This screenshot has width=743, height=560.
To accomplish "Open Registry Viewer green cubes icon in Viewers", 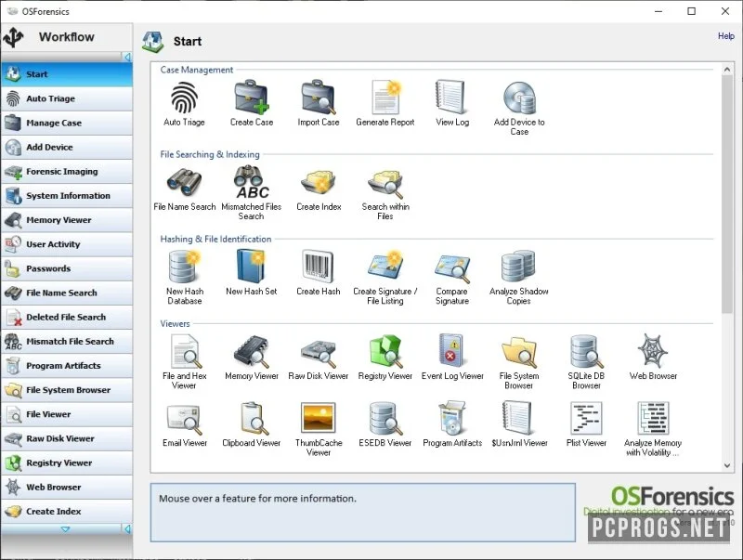I will pyautogui.click(x=385, y=351).
